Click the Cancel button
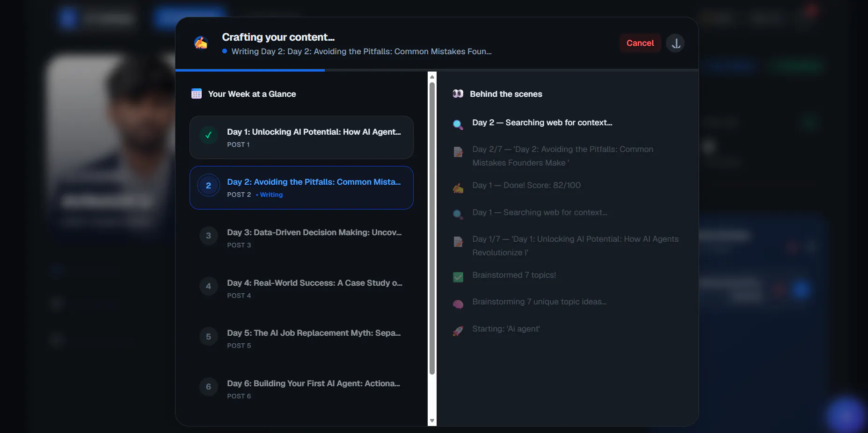Screen dimensions: 868x433 [640, 43]
